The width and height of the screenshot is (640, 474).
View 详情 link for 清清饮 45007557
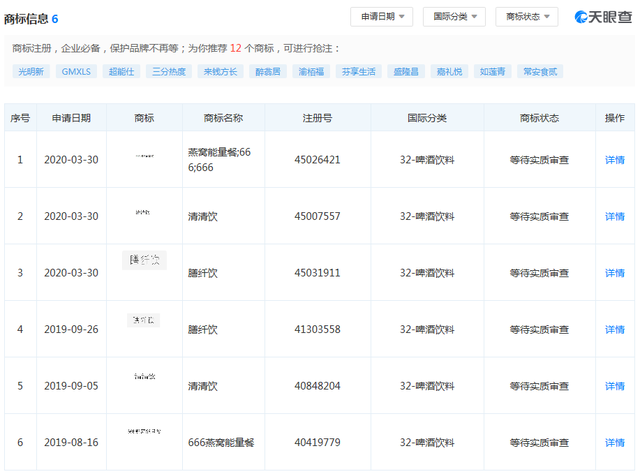614,216
